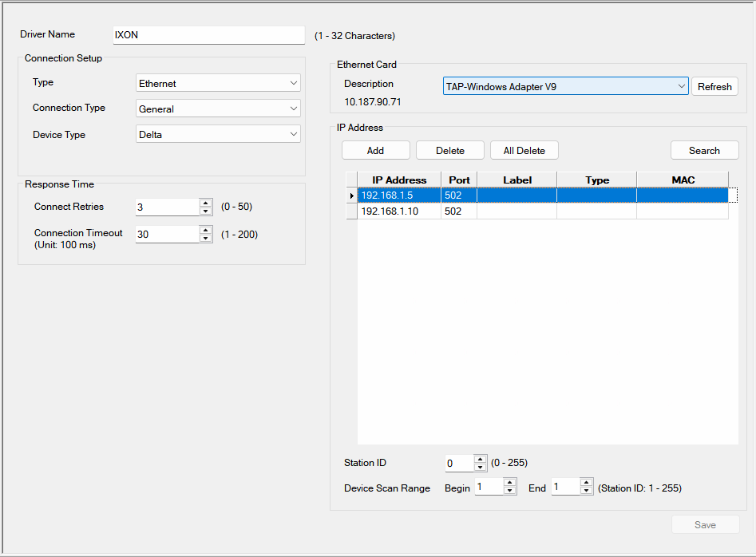756x557 pixels.
Task: Expand the Connection Type dropdown
Action: pyautogui.click(x=218, y=109)
